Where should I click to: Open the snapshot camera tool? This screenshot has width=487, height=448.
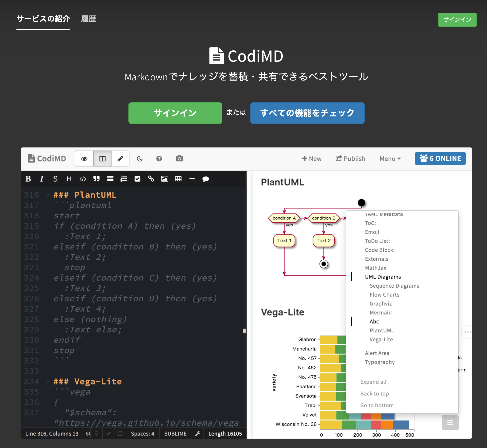(179, 158)
